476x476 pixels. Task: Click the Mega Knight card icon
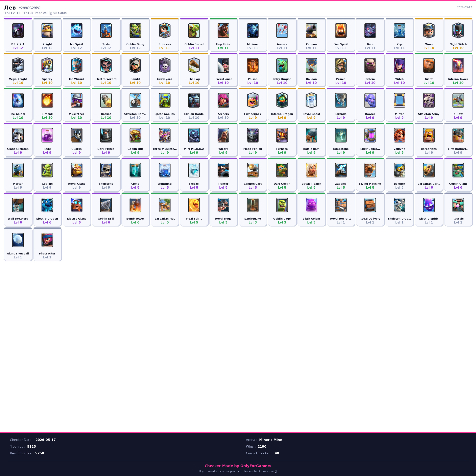18,65
